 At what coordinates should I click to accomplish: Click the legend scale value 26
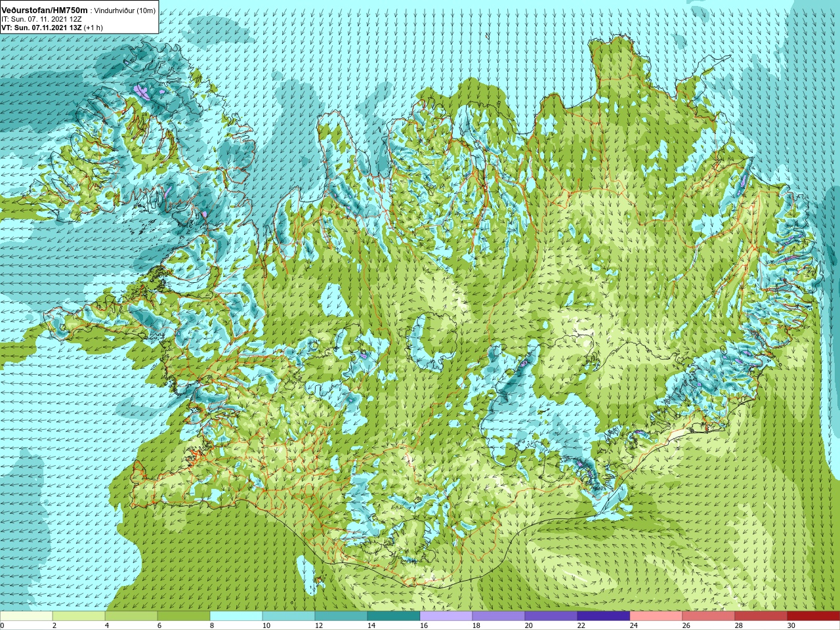click(686, 625)
